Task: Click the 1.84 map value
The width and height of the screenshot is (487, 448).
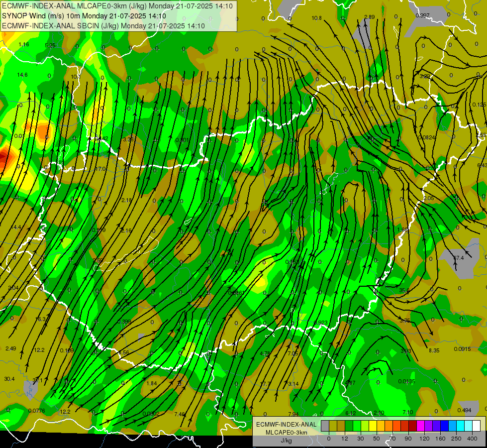Action: [152, 384]
